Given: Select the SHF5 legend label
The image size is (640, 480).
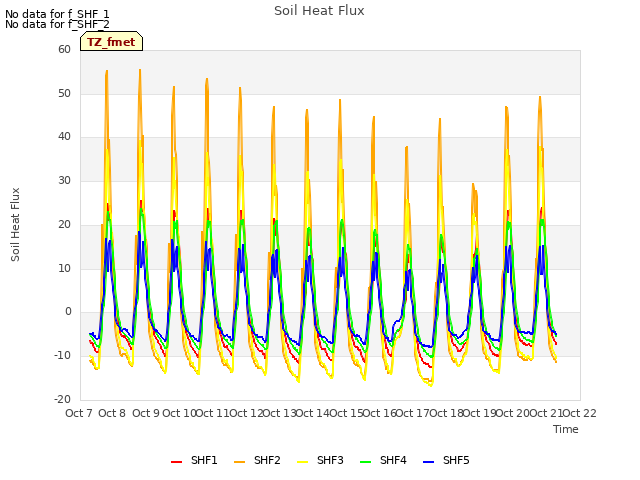Looking at the screenshot, I should point(456,460).
